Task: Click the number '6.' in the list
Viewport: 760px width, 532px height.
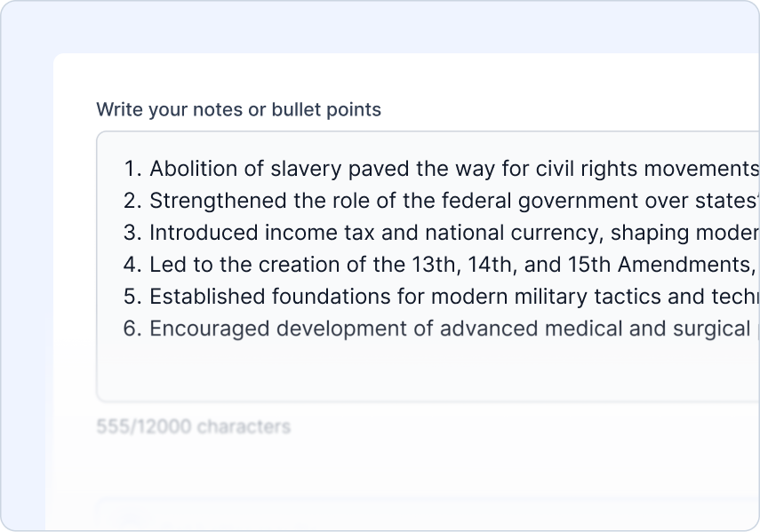Action: 131,328
